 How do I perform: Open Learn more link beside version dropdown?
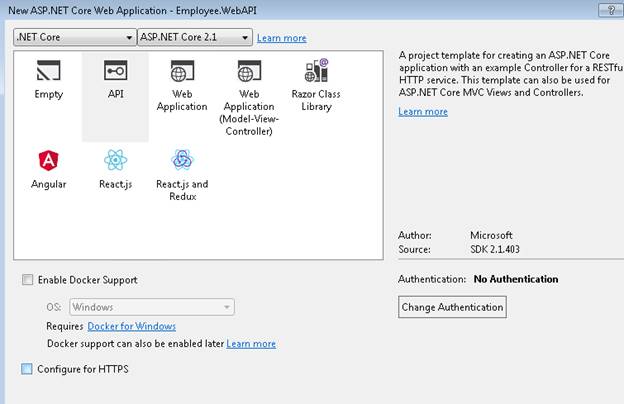coord(282,38)
